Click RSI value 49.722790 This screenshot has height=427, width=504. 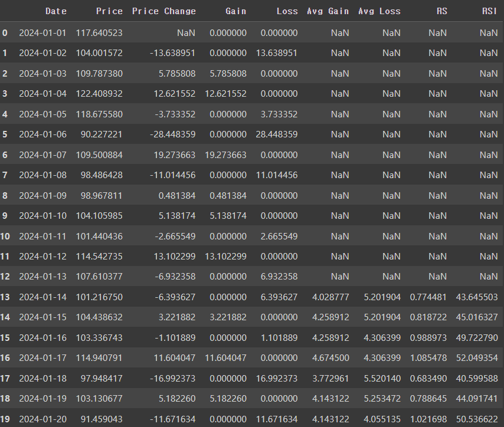point(477,338)
